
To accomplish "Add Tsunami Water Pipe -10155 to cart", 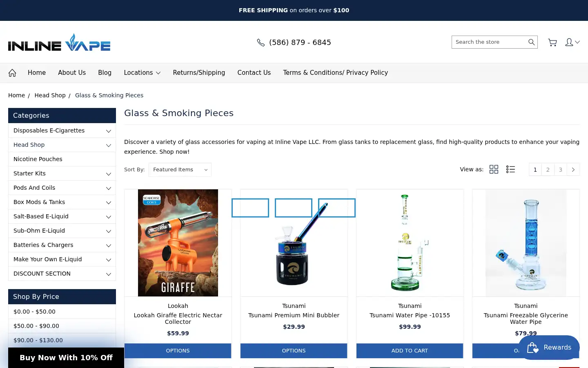I will coord(410,351).
